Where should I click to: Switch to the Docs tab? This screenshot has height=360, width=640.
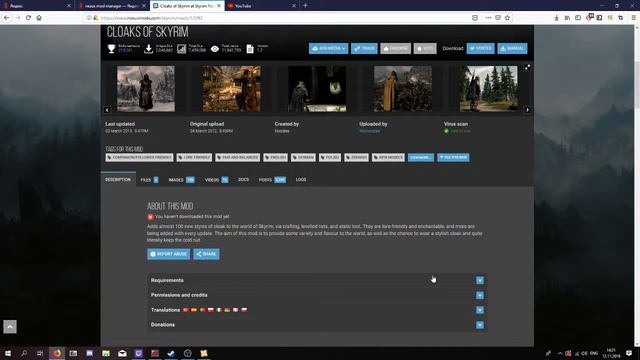(x=243, y=180)
